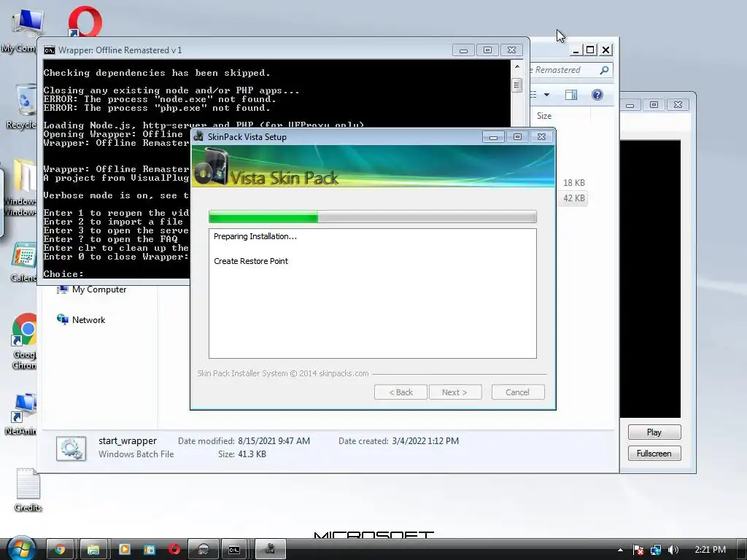Click 'Size: 41.3 KB' in details pane

242,454
